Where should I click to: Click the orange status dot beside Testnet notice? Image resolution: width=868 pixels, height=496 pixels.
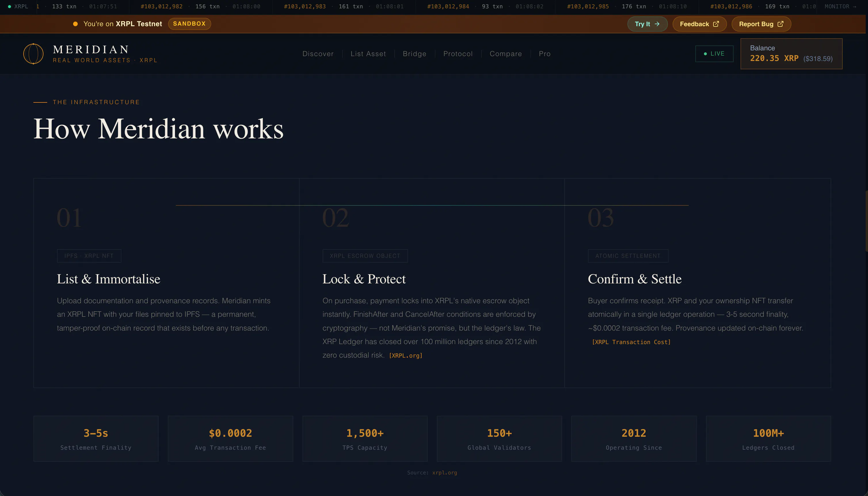76,24
